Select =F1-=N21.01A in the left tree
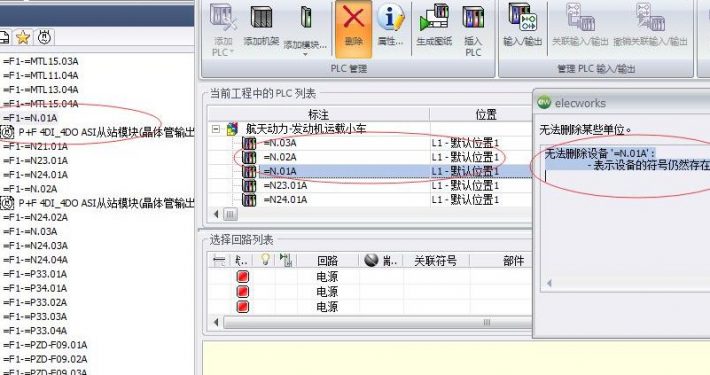Screen dimensions: 710x375 point(35,146)
